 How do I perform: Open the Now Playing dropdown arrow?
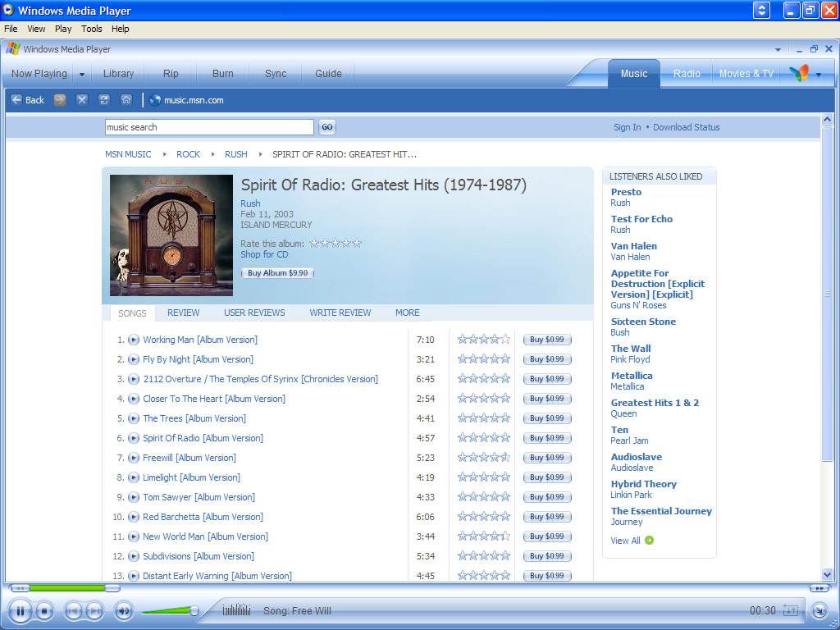coord(82,74)
